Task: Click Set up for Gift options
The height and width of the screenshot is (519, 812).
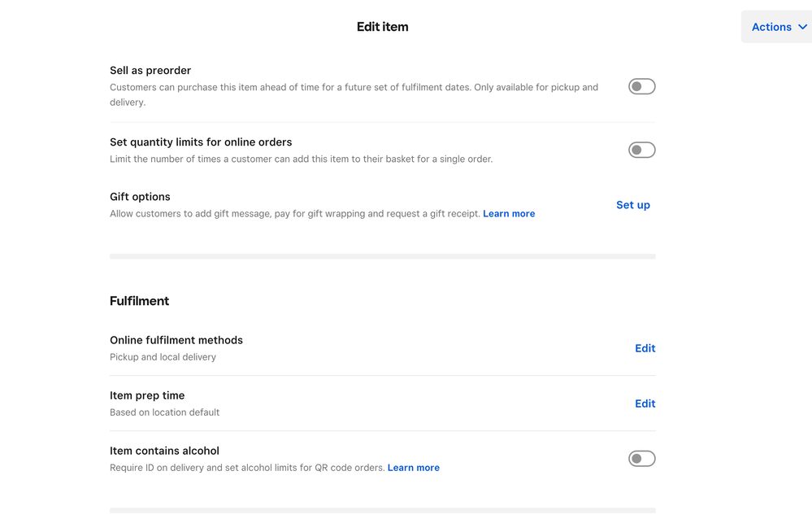Action: [632, 205]
